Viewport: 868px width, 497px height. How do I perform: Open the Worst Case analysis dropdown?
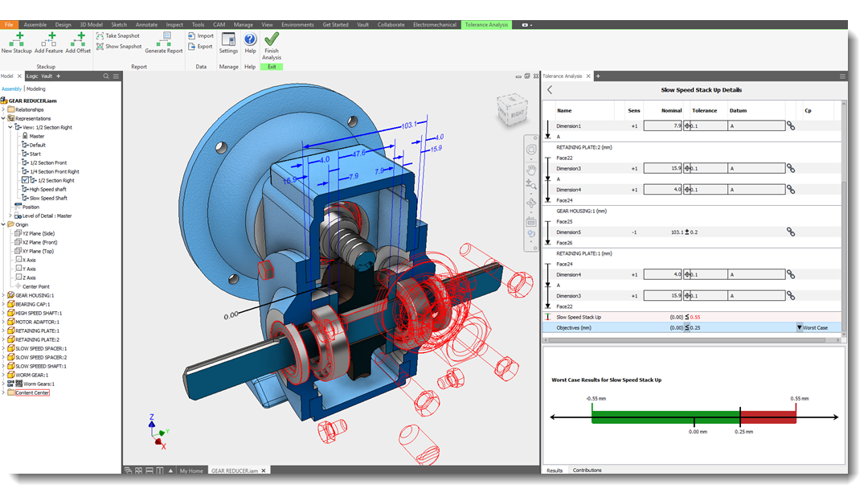[800, 327]
